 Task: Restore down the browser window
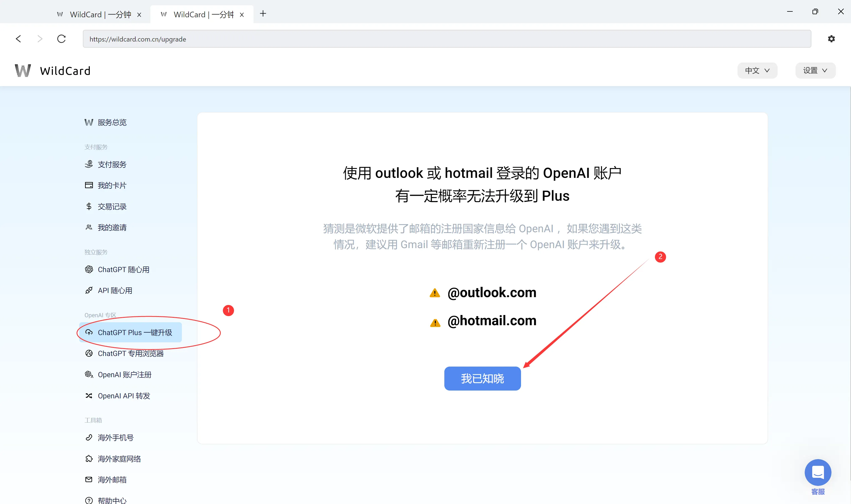point(815,11)
